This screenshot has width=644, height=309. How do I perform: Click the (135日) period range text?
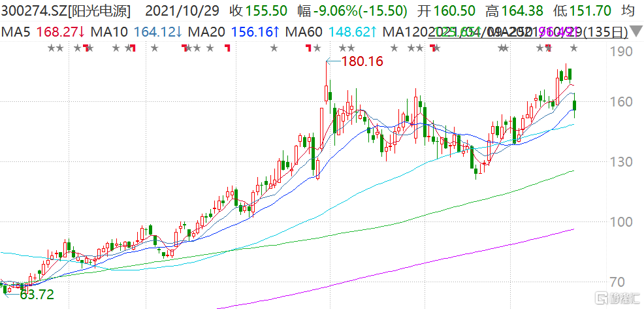(605, 31)
